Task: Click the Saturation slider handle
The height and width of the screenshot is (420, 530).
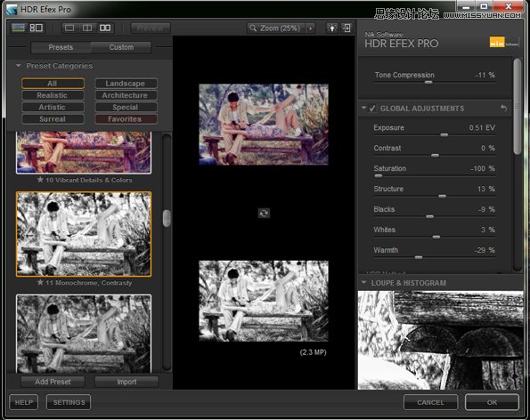Action: click(379, 176)
